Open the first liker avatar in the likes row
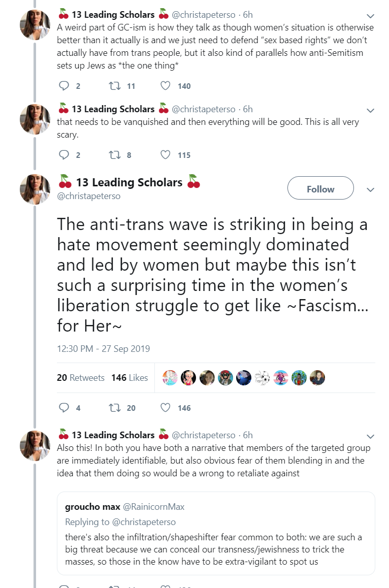Screen dimensions: 389x588 (x=170, y=378)
